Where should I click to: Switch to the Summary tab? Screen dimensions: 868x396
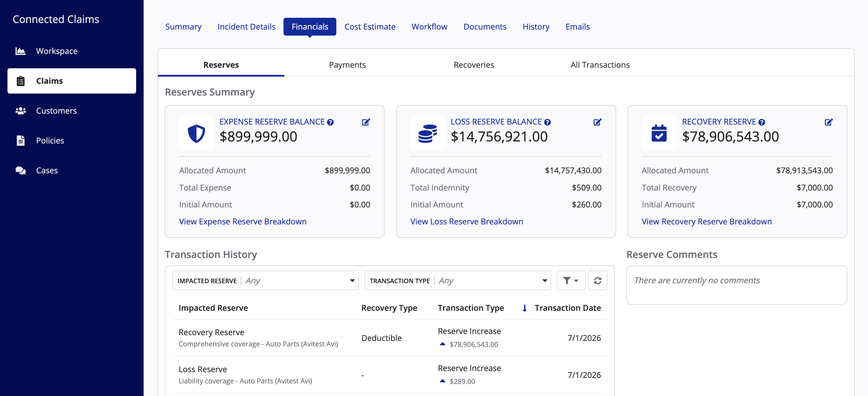click(183, 27)
